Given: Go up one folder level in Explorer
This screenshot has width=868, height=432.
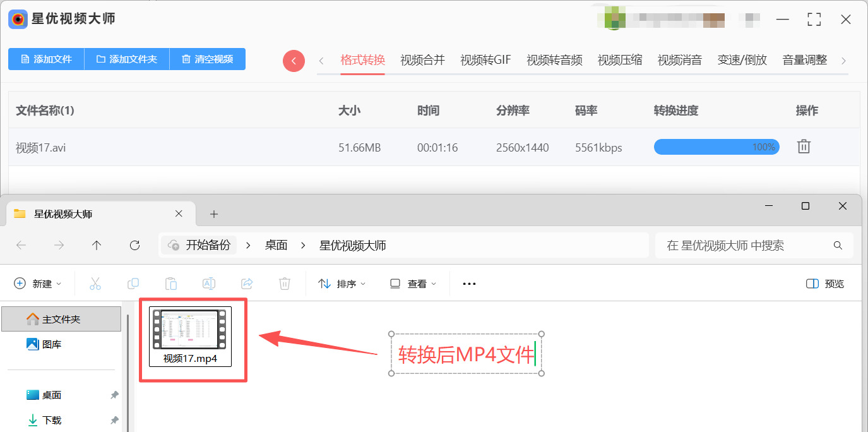Looking at the screenshot, I should click(97, 246).
